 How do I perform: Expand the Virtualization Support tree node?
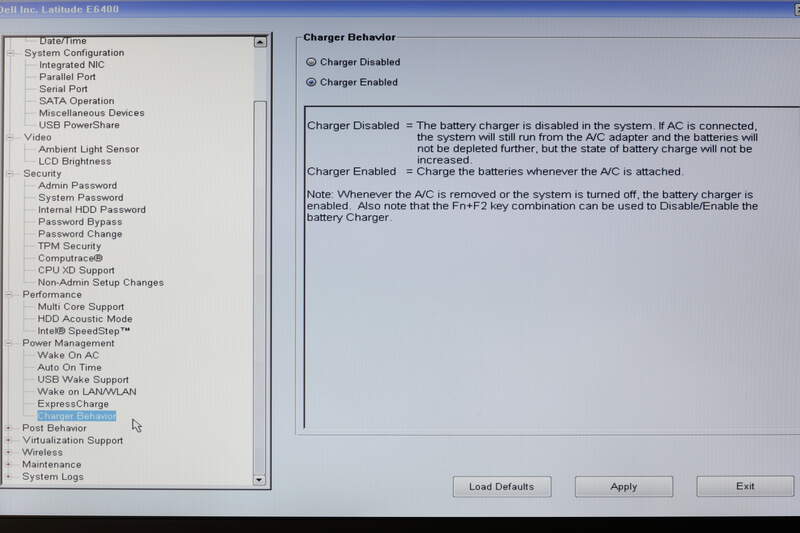(9, 440)
